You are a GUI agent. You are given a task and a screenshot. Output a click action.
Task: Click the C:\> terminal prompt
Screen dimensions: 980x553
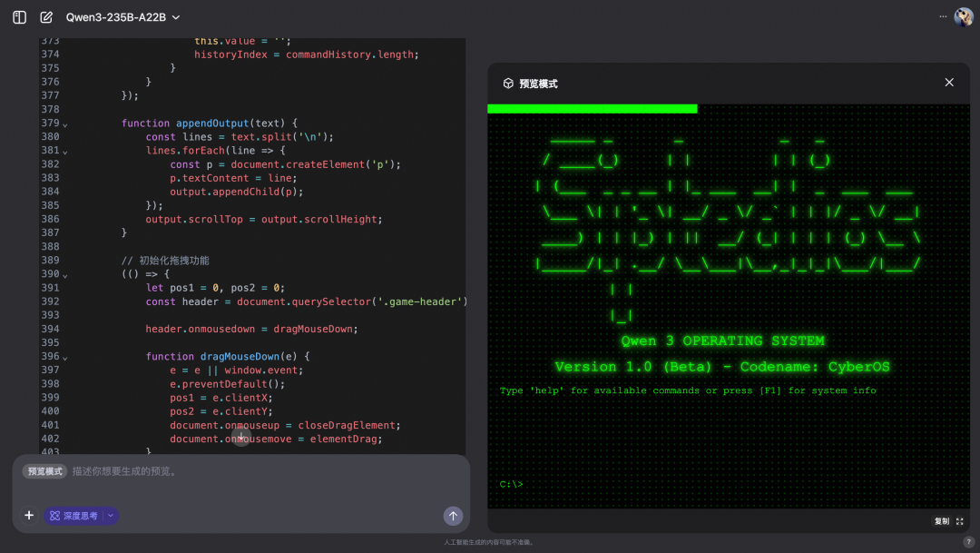point(511,484)
